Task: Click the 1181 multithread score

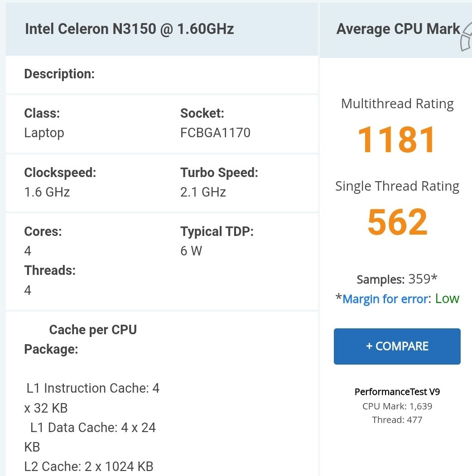Action: (397, 139)
